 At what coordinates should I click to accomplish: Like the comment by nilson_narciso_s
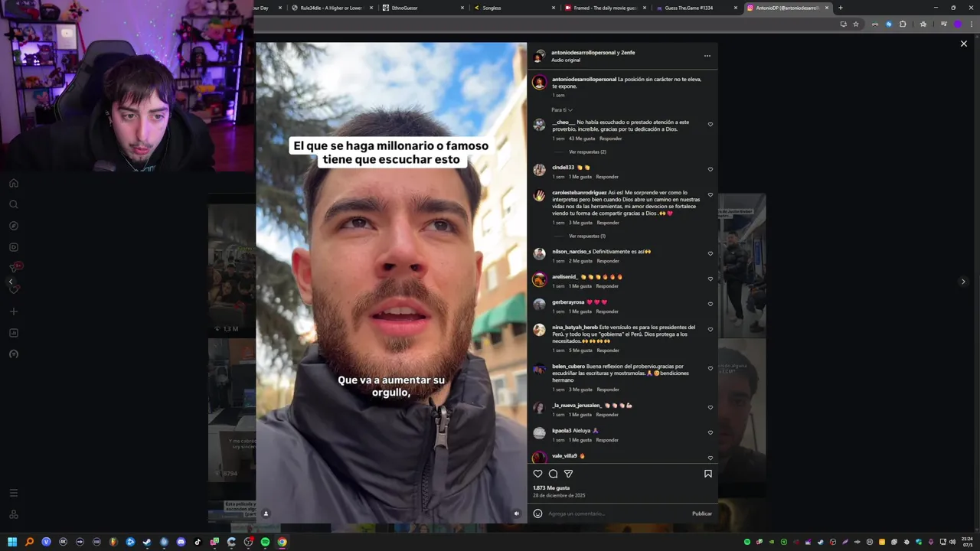click(710, 253)
